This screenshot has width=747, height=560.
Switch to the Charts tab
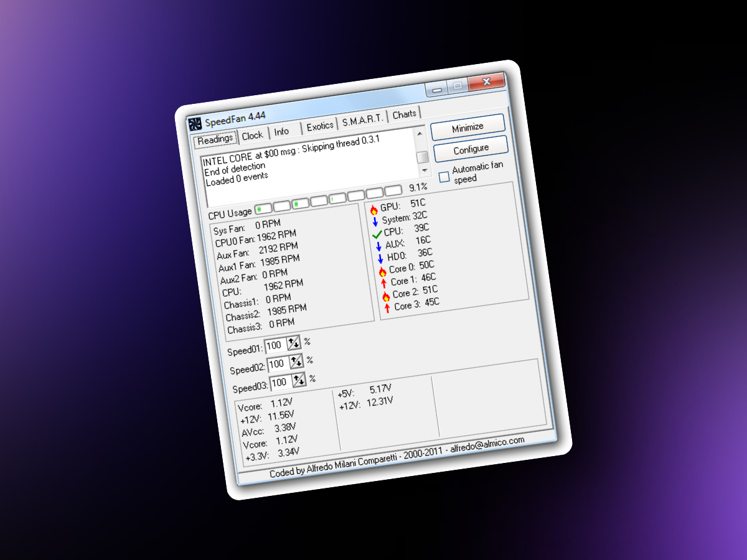[404, 114]
